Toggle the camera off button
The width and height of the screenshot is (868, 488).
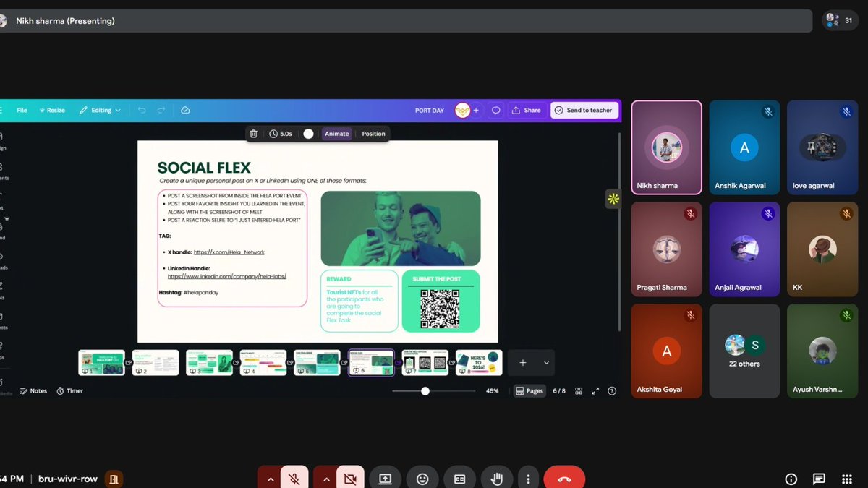[350, 479]
